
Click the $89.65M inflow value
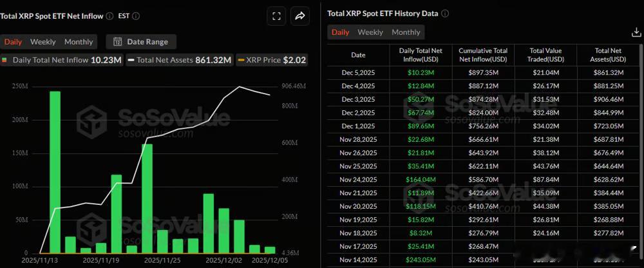click(x=421, y=126)
